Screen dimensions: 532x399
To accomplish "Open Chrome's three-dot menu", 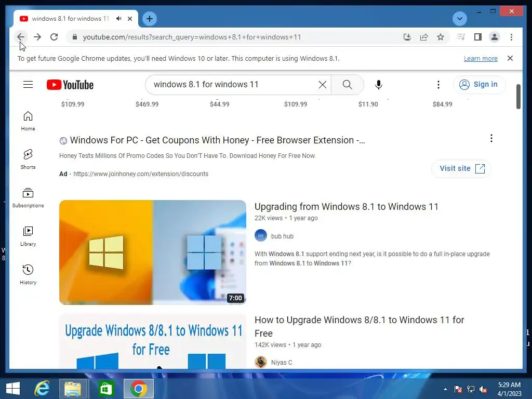I will [511, 37].
